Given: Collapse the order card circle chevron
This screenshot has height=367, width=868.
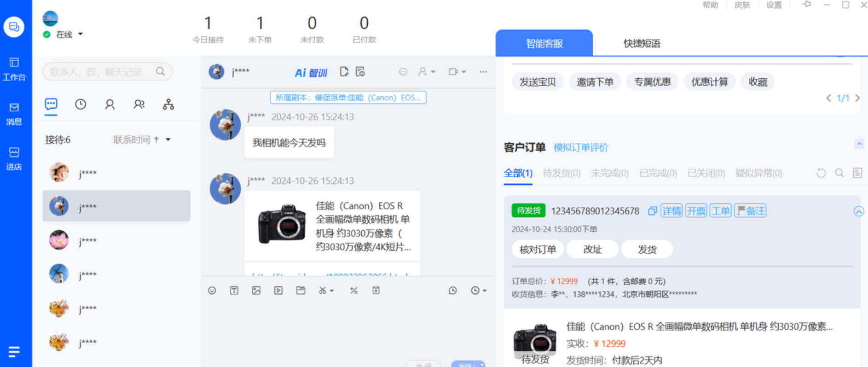Looking at the screenshot, I should [859, 211].
